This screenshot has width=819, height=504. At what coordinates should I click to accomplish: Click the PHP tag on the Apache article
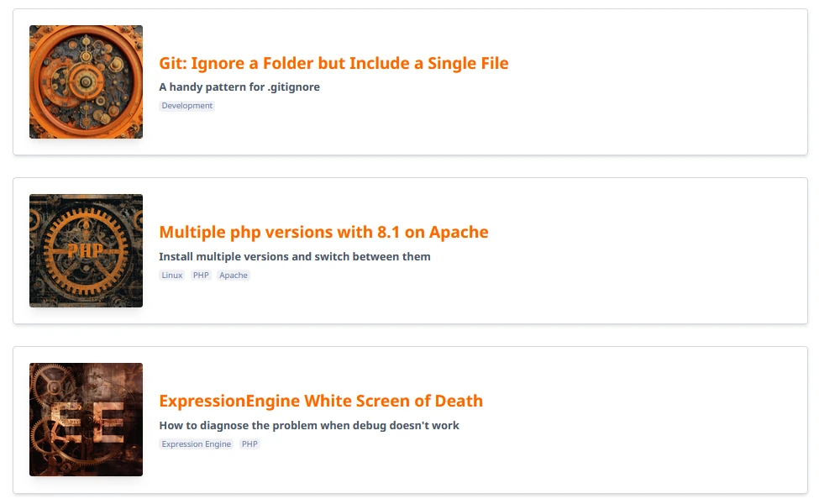pyautogui.click(x=200, y=275)
